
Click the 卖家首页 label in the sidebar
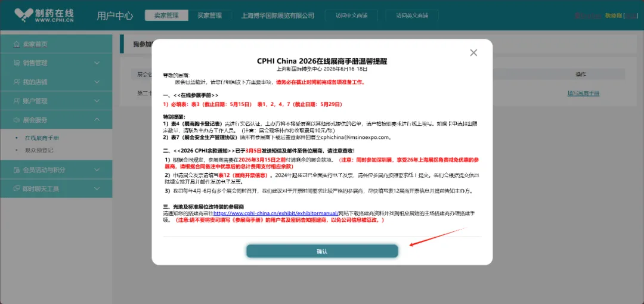[35, 44]
